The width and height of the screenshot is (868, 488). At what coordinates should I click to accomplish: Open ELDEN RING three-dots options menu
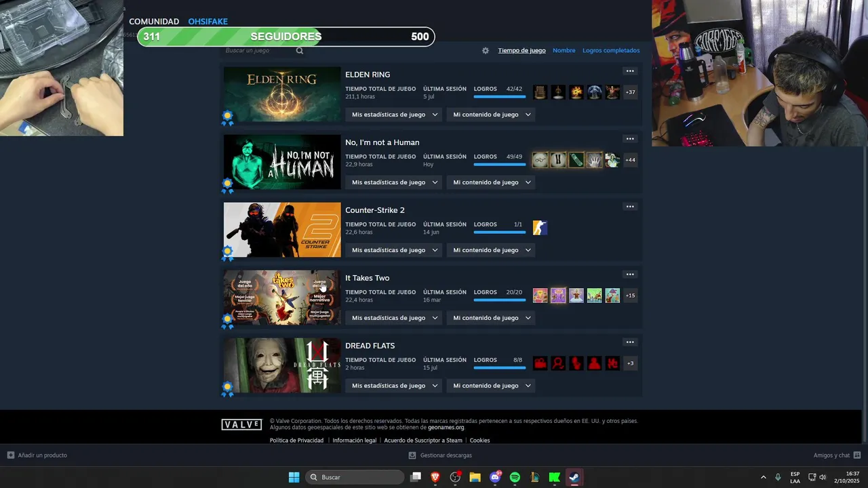(630, 71)
